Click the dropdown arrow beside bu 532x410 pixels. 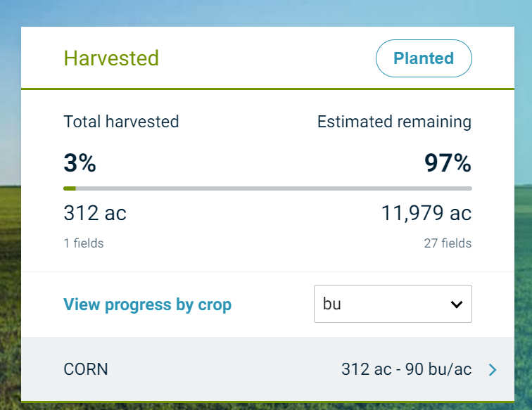pos(456,305)
